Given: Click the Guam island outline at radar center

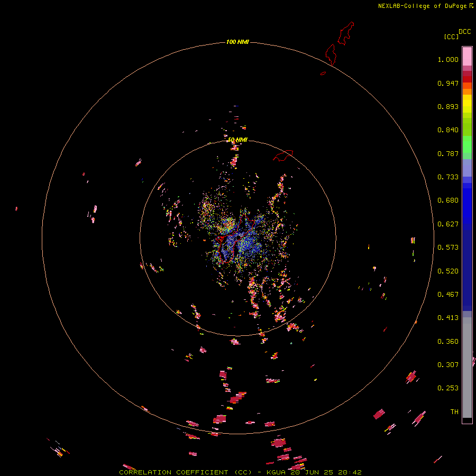Looking at the screenshot, I should [x=234, y=239].
